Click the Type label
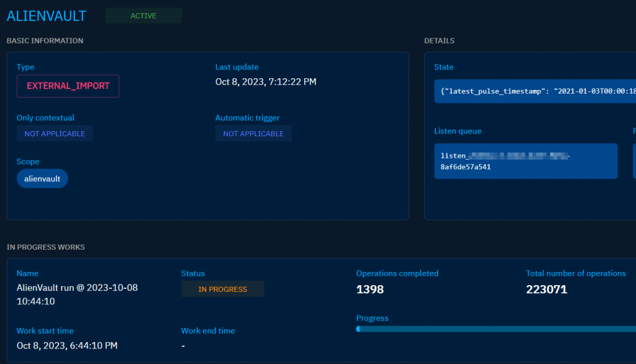The image size is (636, 364). [x=25, y=67]
